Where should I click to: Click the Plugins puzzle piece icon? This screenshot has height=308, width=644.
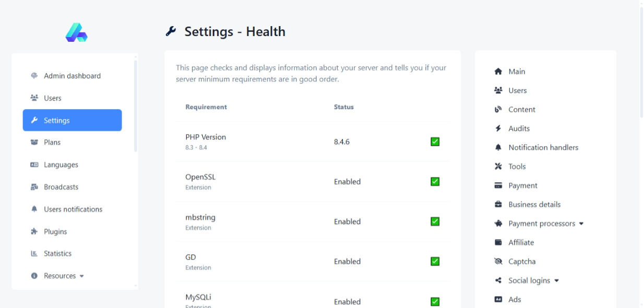click(34, 232)
